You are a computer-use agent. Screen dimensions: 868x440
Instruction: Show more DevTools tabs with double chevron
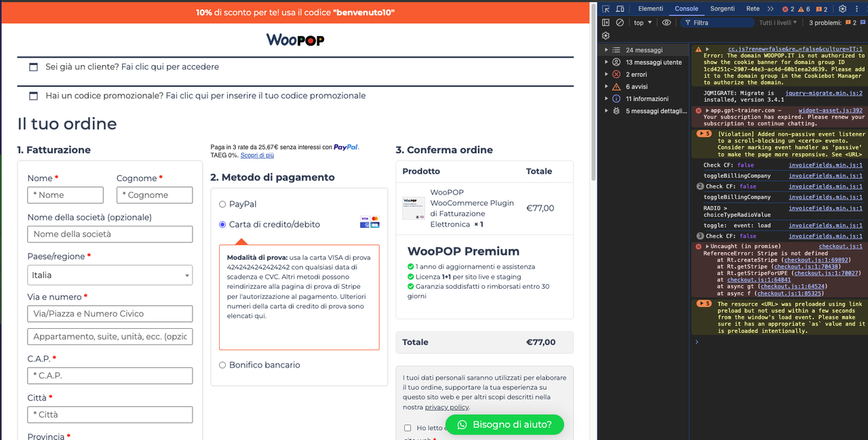(x=770, y=9)
